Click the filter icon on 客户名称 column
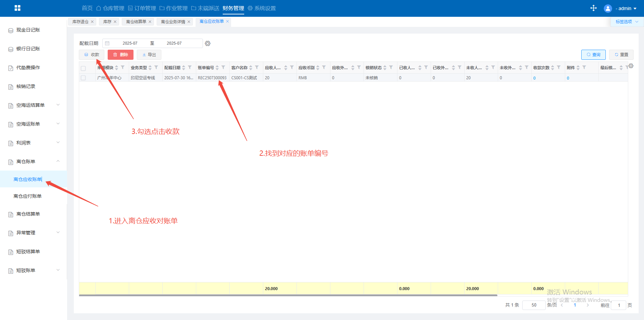Viewport: 644px width, 320px height. pyautogui.click(x=257, y=67)
